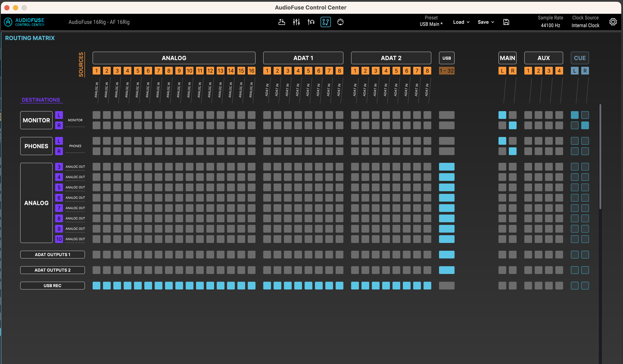623x364 pixels.
Task: Toggle USB routing to ADAT OUTPUTS 2
Action: tap(447, 270)
